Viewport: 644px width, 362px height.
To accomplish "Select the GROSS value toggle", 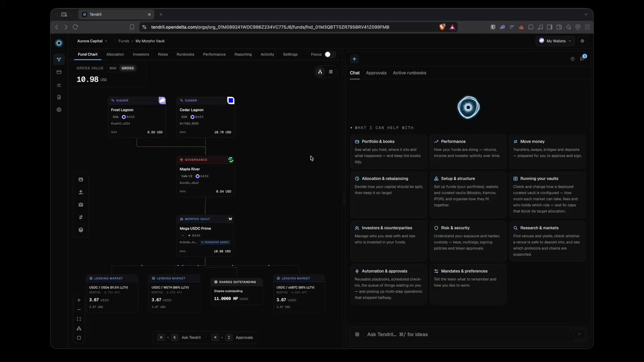I will coord(128,68).
